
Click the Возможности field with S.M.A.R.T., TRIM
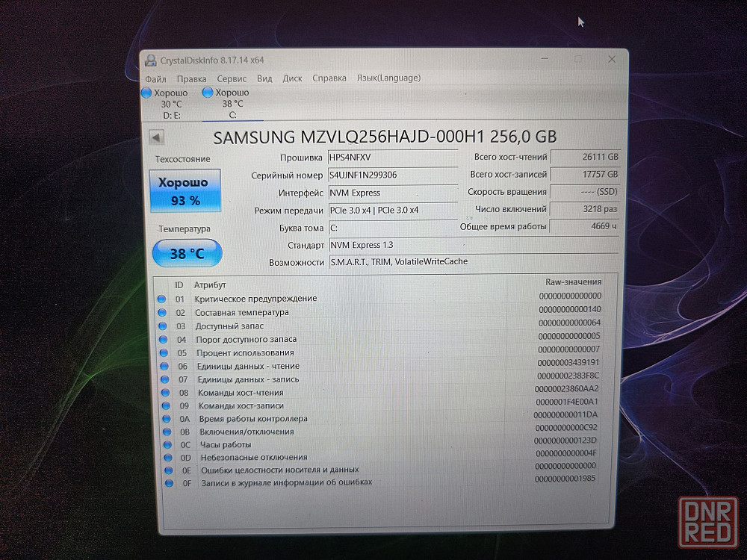[474, 262]
